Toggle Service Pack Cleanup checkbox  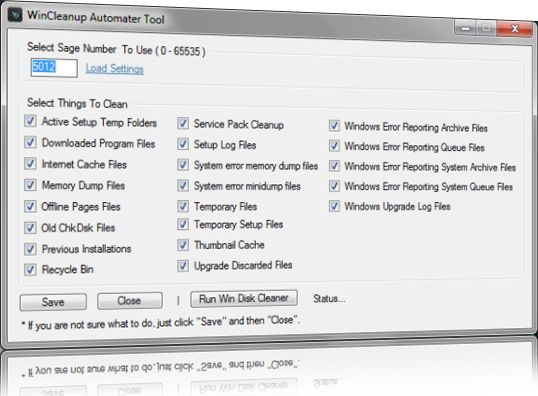pos(183,123)
